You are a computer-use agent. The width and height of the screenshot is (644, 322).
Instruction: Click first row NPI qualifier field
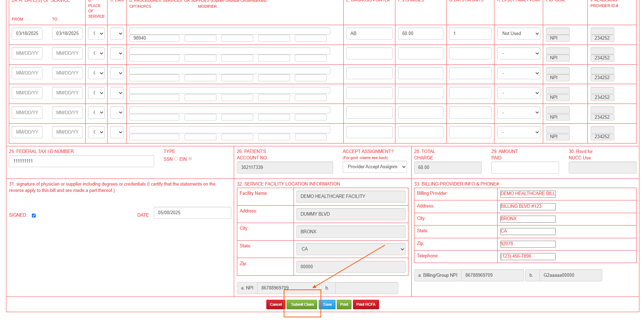coord(558,38)
